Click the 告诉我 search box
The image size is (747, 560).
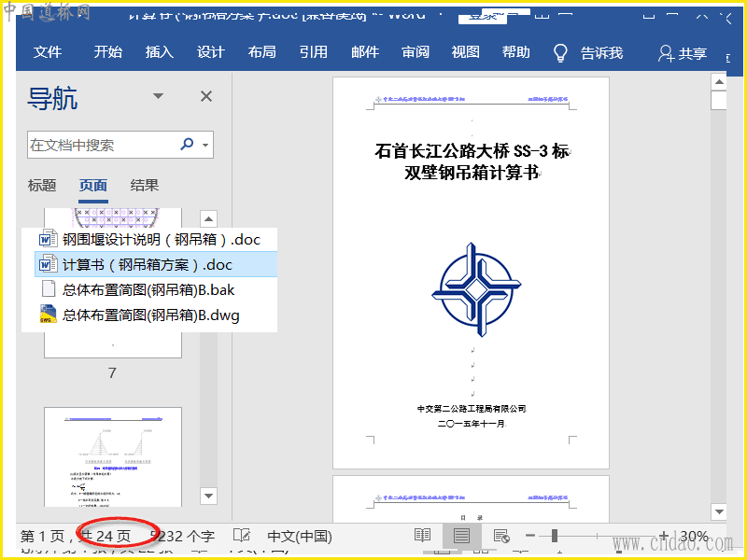(601, 53)
